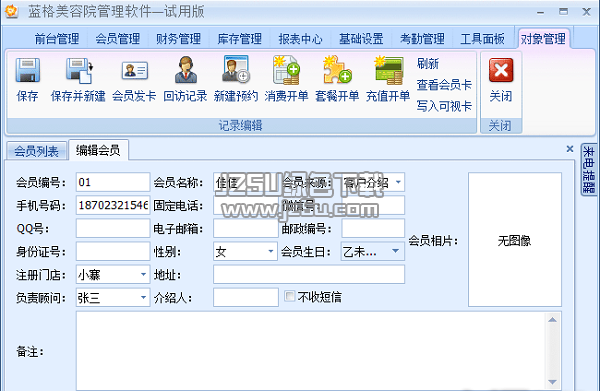Click the 微信号 input field

coord(373,205)
